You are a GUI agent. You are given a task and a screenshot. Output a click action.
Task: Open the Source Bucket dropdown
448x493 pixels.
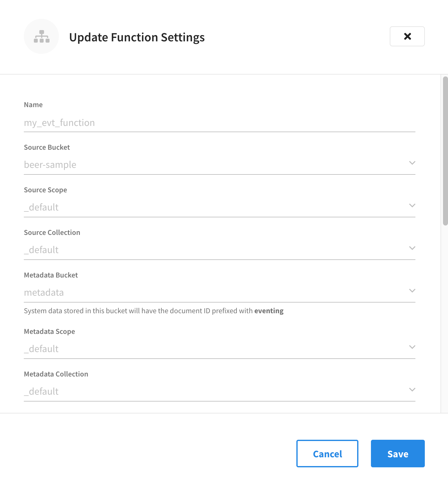[412, 163]
